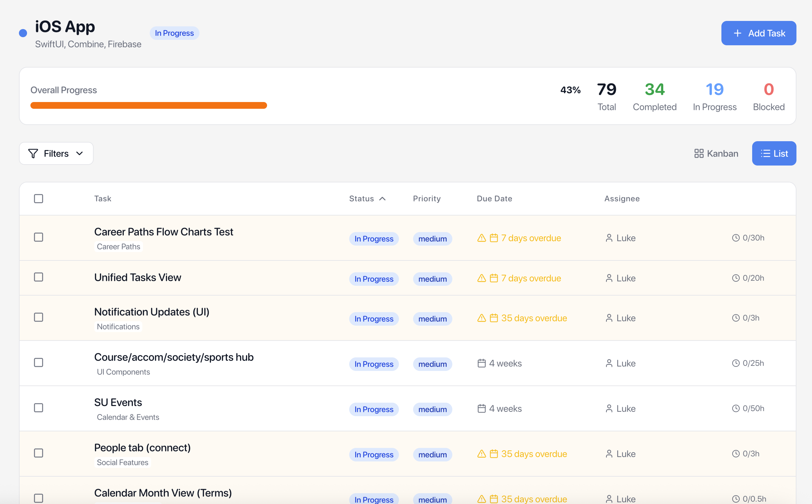Click the calendar icon beside 4 weeks
The height and width of the screenshot is (504, 812).
click(x=481, y=363)
